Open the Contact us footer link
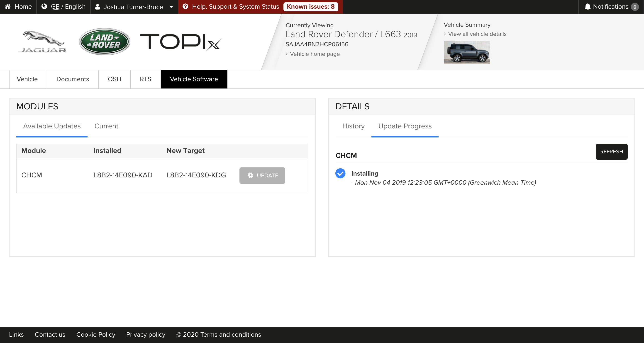This screenshot has width=644, height=343. click(50, 335)
